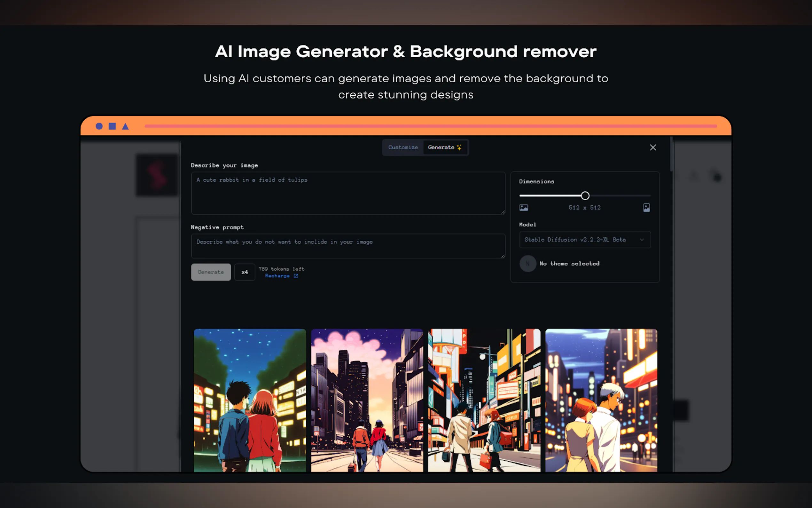Click the blue square in the orange bar
The image size is (812, 508).
(x=112, y=126)
